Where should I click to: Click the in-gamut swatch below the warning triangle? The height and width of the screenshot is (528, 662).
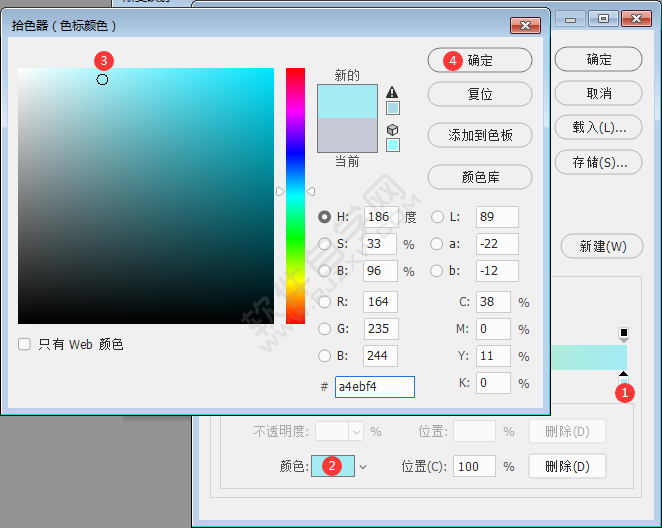pos(393,108)
